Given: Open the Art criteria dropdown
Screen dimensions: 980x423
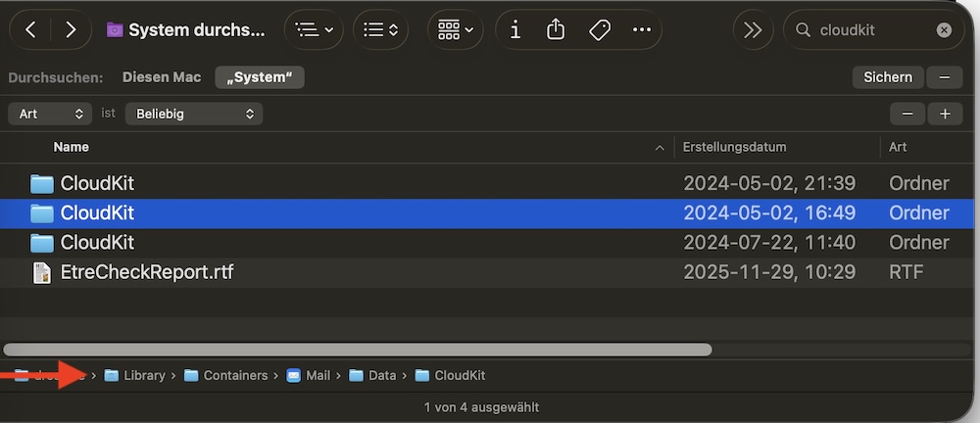Looking at the screenshot, I should tap(49, 114).
